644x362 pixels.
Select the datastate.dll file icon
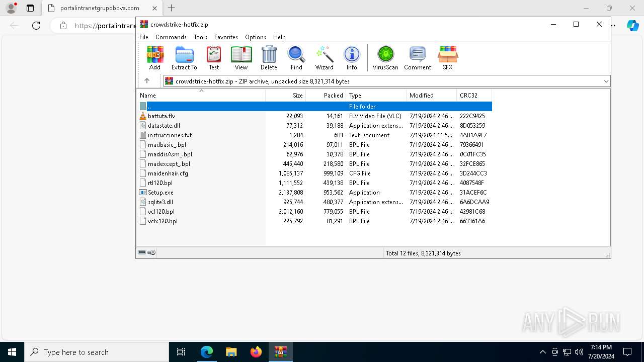[143, 126]
